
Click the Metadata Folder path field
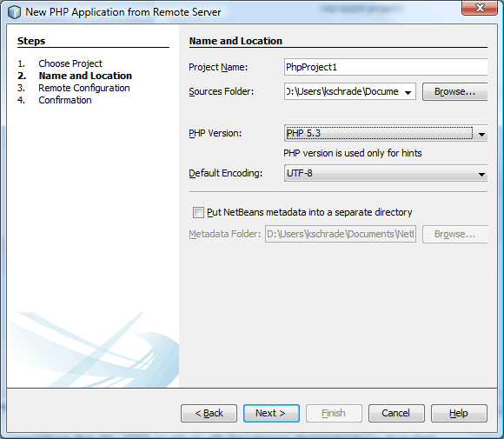click(x=341, y=234)
